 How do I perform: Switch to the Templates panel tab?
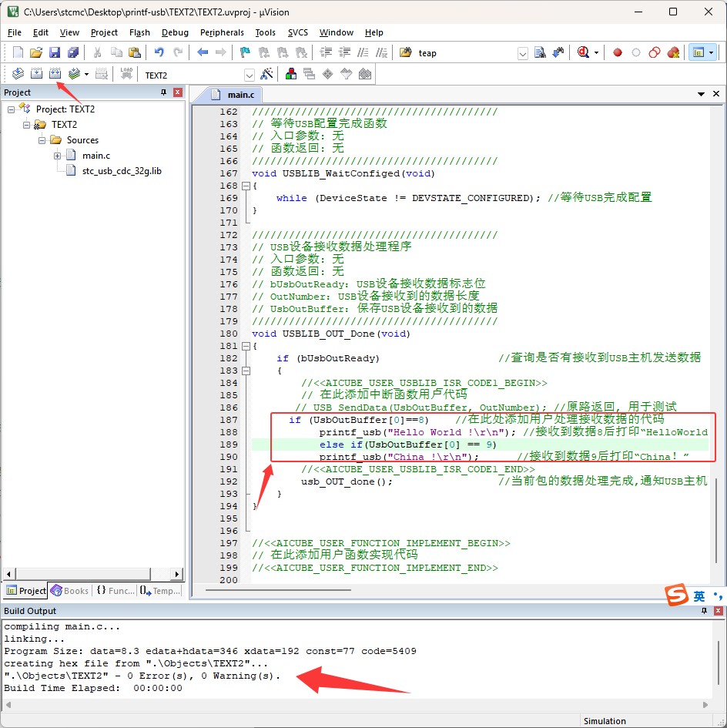click(x=159, y=591)
